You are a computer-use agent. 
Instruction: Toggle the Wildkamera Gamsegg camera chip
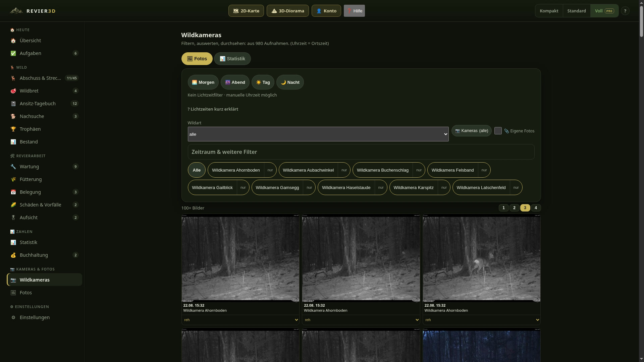(x=277, y=187)
